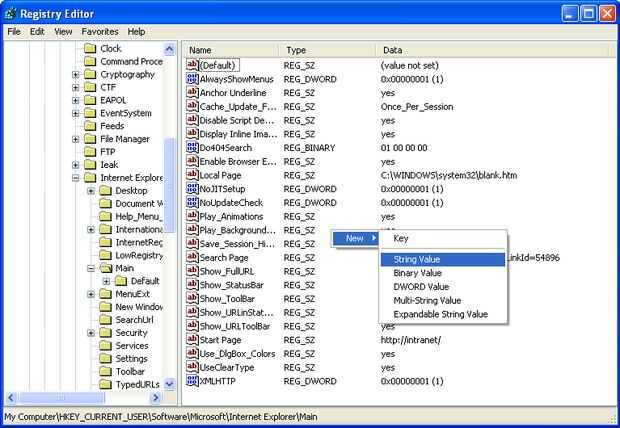Click the tree scroll down arrow
The height and width of the screenshot is (428, 620).
(x=169, y=384)
